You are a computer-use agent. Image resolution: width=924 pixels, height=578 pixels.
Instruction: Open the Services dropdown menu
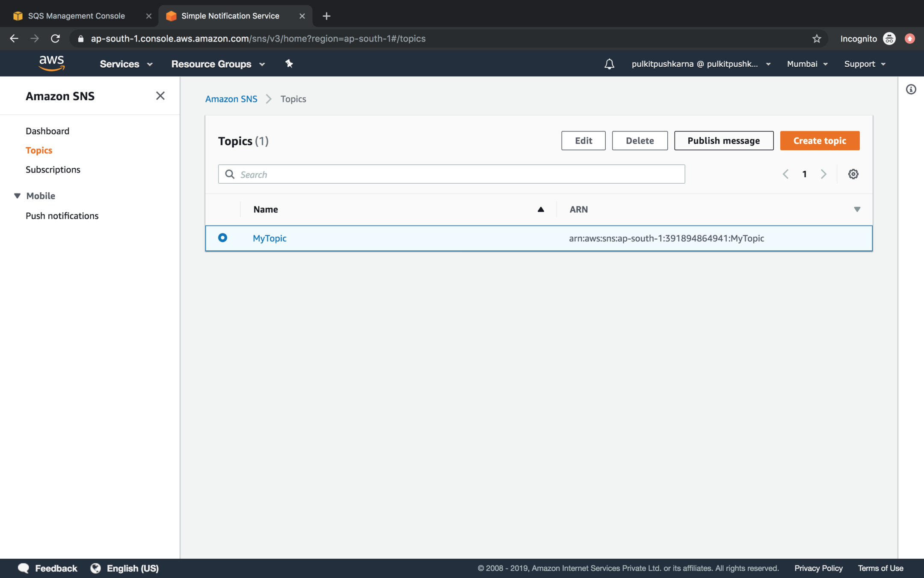pos(126,64)
